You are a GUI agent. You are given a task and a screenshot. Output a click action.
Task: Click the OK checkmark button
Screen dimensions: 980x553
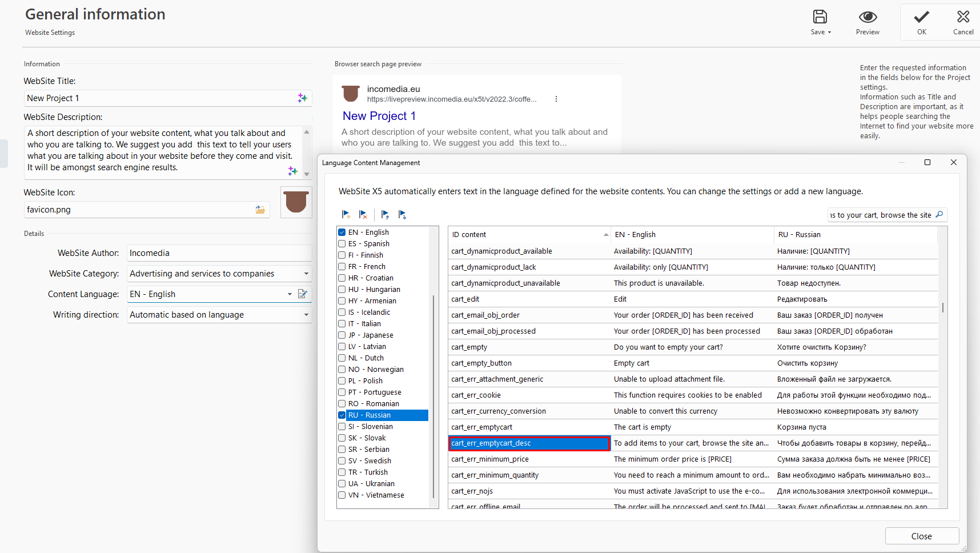[921, 22]
